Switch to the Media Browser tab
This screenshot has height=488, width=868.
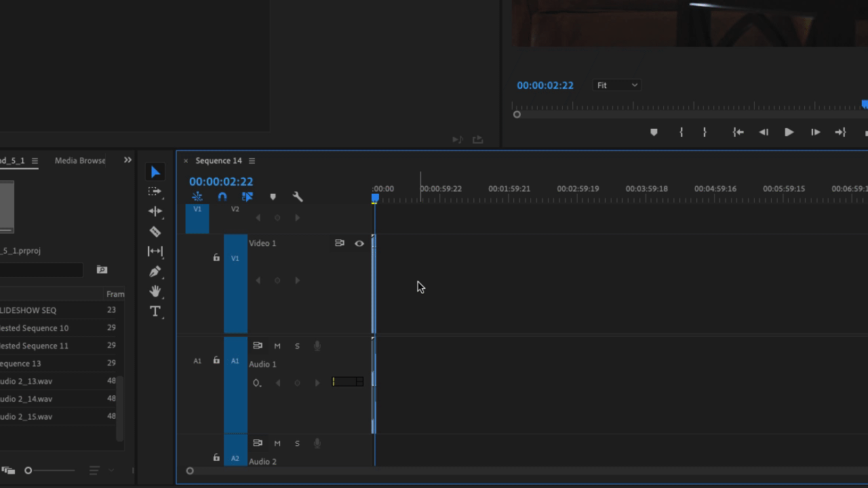coord(79,161)
